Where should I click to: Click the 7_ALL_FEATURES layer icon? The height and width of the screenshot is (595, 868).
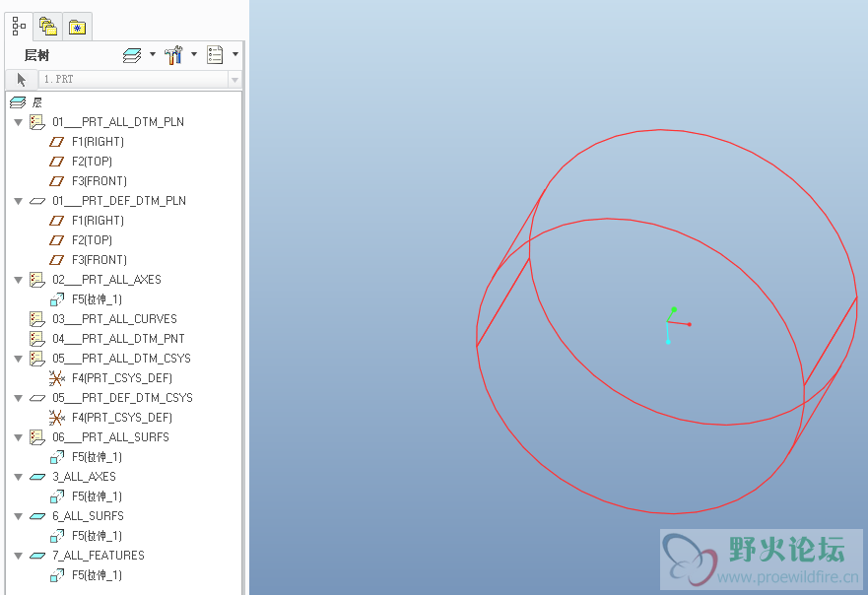pos(37,556)
